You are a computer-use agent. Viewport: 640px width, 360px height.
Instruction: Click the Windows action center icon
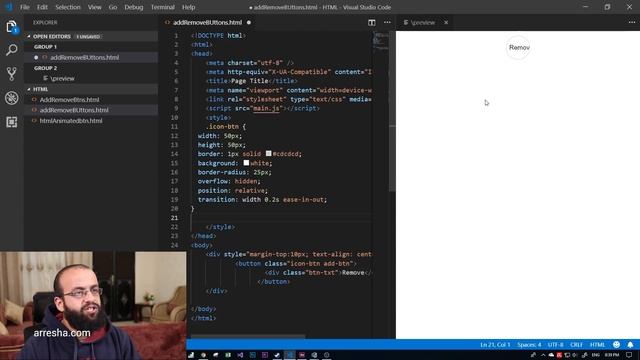click(x=629, y=355)
